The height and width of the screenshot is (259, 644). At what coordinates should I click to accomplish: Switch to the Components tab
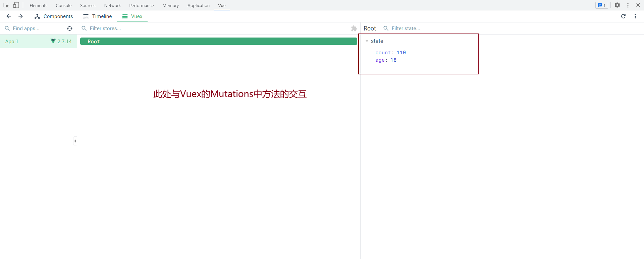click(x=54, y=16)
